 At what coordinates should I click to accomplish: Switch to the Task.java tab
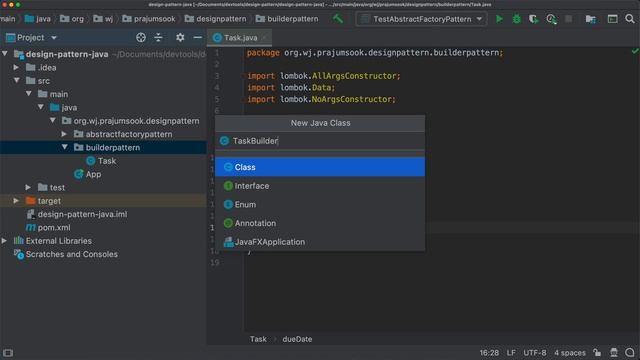[x=240, y=38]
